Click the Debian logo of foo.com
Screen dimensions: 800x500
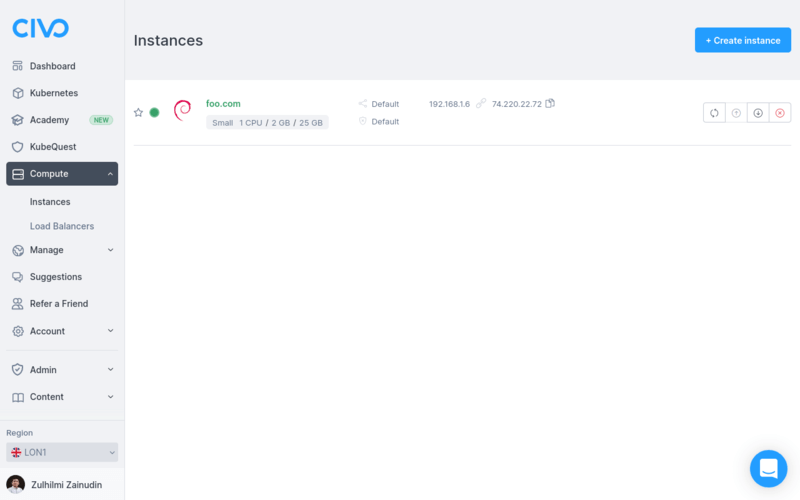coord(182,111)
